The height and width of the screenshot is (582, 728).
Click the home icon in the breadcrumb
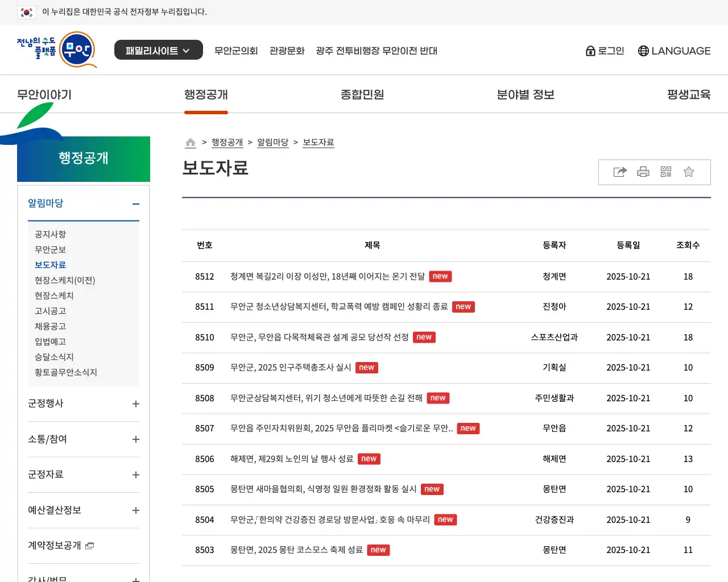tap(191, 143)
